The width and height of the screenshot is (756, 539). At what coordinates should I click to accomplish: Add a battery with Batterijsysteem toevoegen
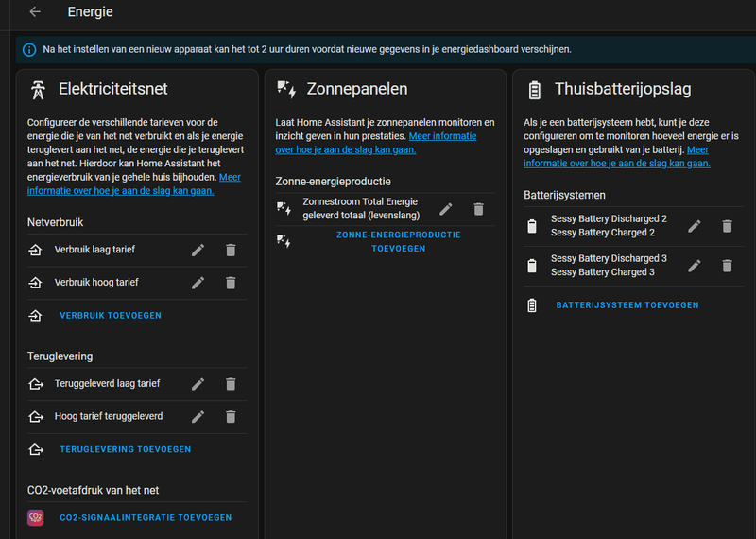(627, 305)
